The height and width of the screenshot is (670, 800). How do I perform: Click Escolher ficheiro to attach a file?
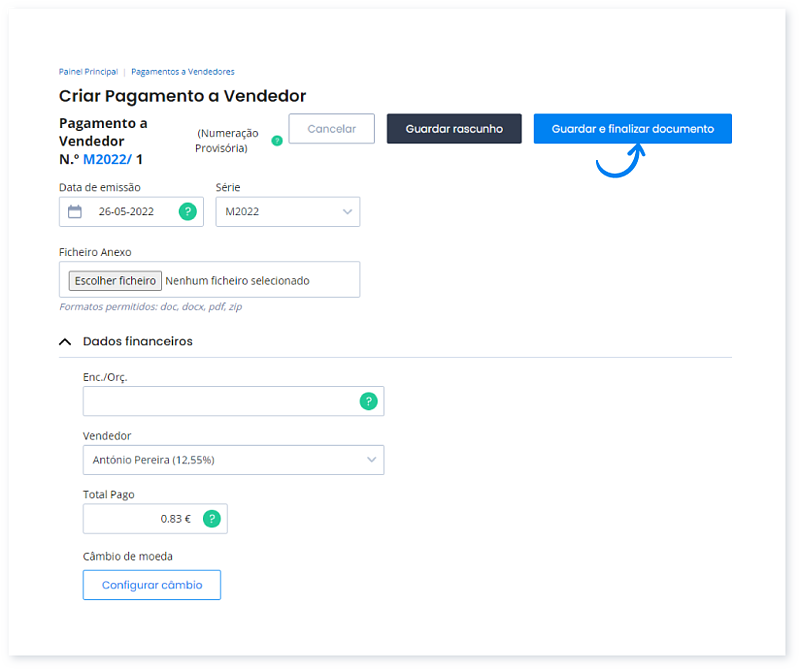(115, 281)
